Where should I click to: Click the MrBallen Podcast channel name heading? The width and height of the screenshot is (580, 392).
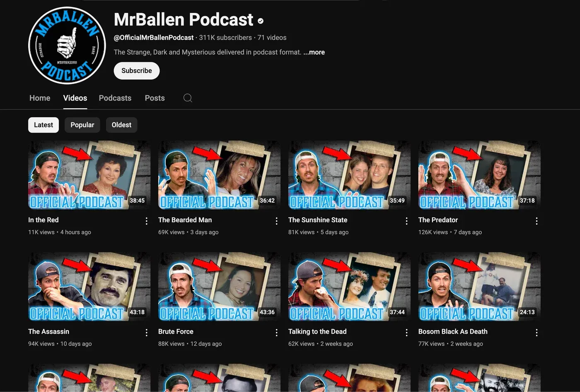click(184, 20)
